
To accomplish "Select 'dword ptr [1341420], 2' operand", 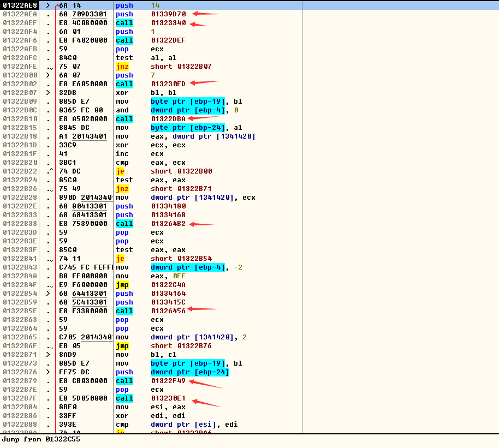I will pyautogui.click(x=199, y=337).
